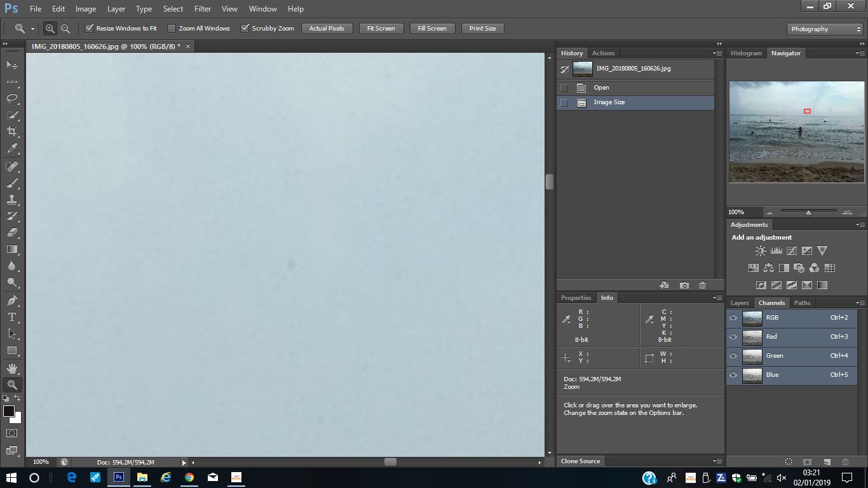Viewport: 868px width, 488px height.
Task: Open the History panel options menu
Action: (718, 53)
